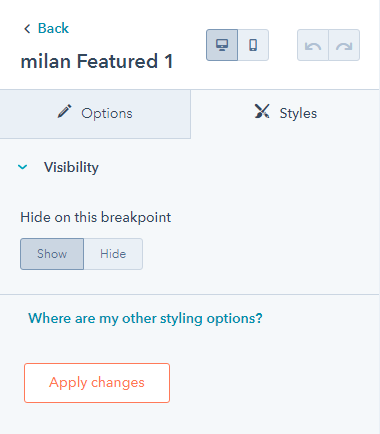The image size is (380, 434).
Task: Open the Styles tab
Action: [x=285, y=114]
